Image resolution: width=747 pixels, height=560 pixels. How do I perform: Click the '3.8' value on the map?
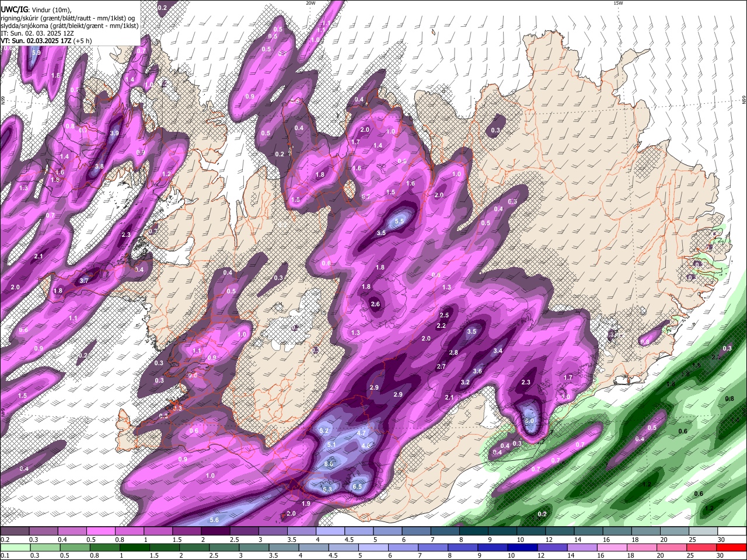click(x=99, y=166)
